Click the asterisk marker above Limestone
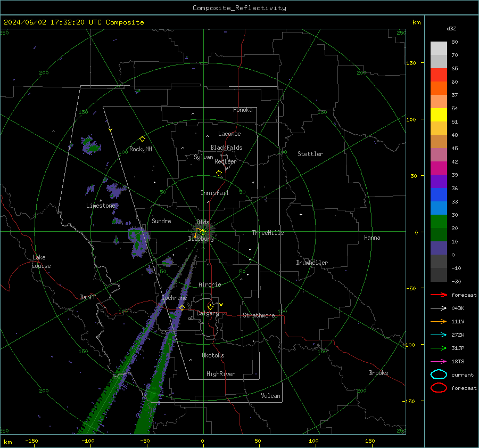The image size is (479, 448). point(101,201)
